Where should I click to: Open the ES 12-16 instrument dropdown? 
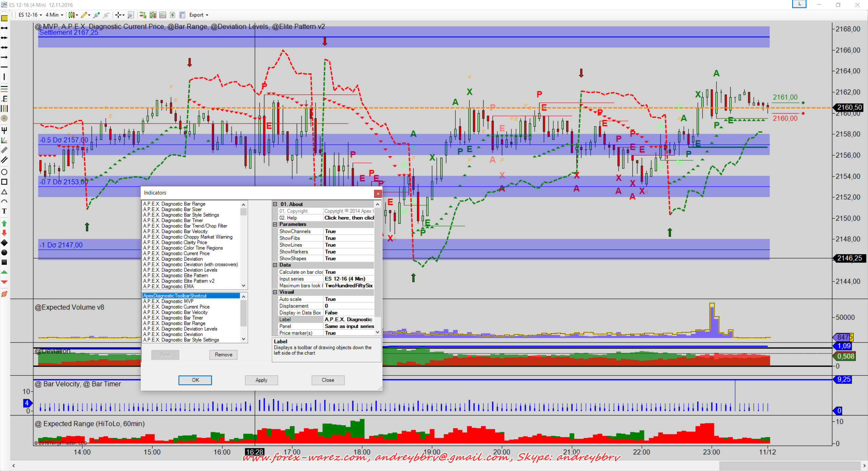30,15
